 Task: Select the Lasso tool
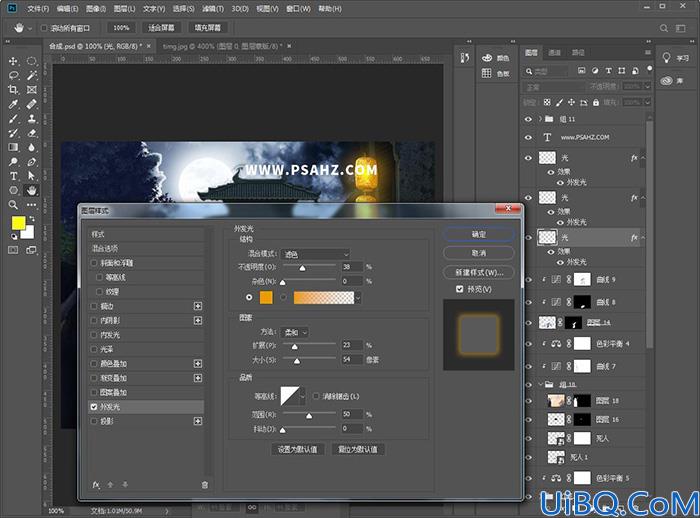13,75
